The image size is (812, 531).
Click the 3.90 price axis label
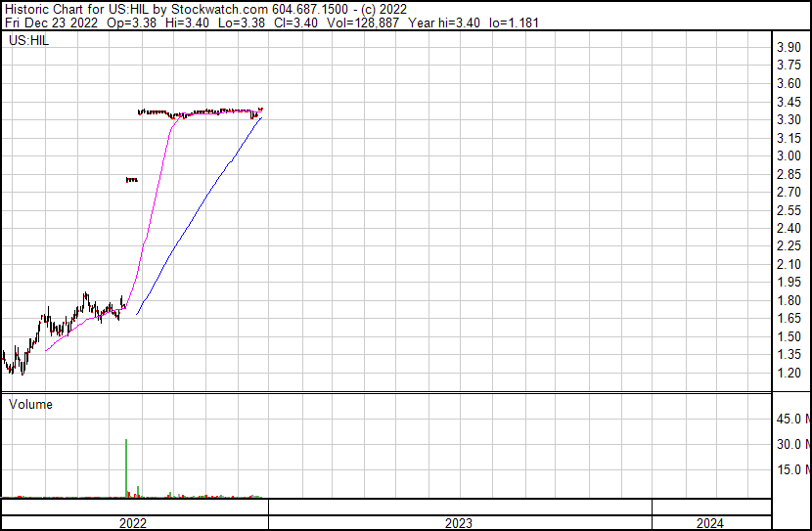[x=789, y=48]
